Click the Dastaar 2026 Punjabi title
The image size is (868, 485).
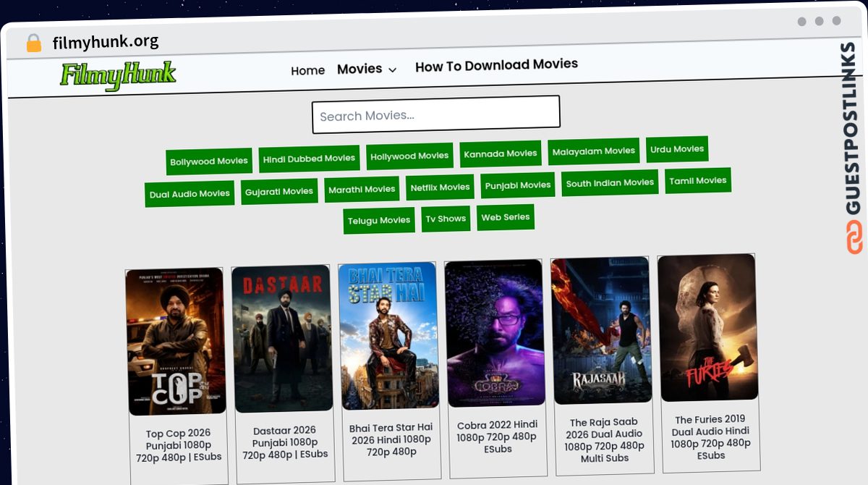tap(285, 443)
